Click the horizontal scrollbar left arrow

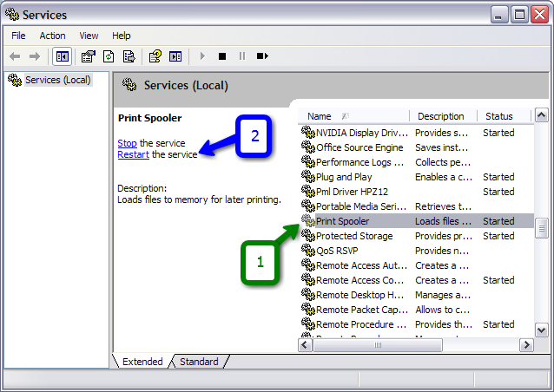306,344
